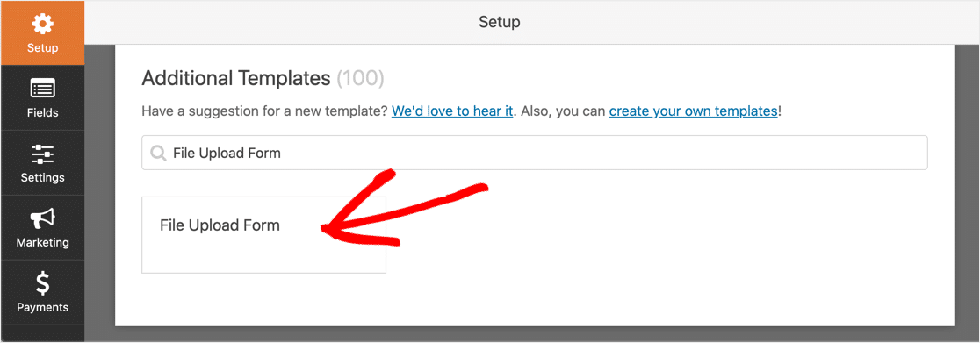Click the (100) templates count
The width and height of the screenshot is (980, 343).
(361, 79)
